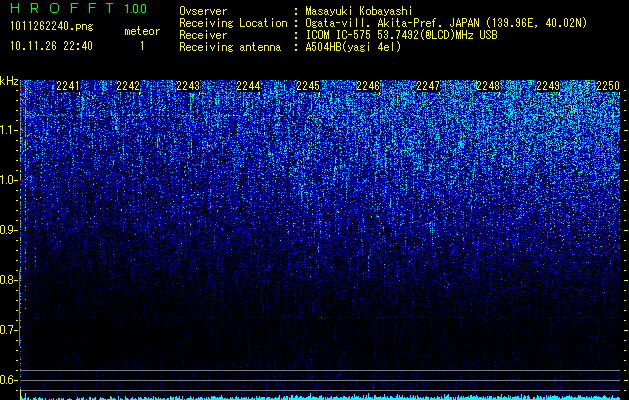Image resolution: width=629 pixels, height=400 pixels.
Task: Click the 0.7 kHz axis label
Action: pyautogui.click(x=8, y=330)
